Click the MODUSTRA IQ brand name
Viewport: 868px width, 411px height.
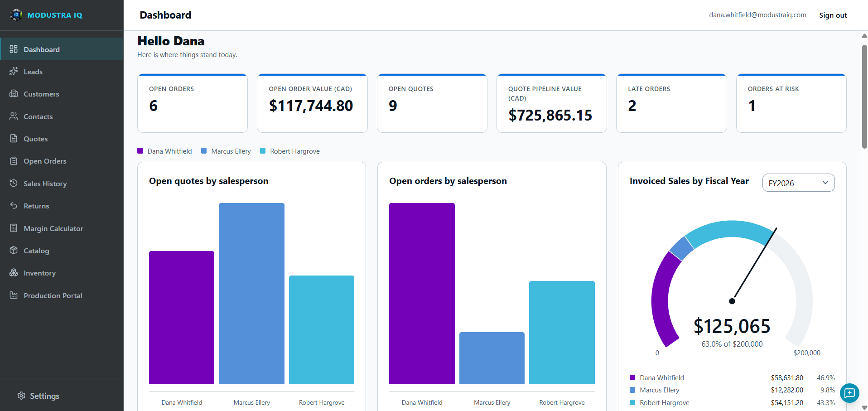tap(55, 15)
